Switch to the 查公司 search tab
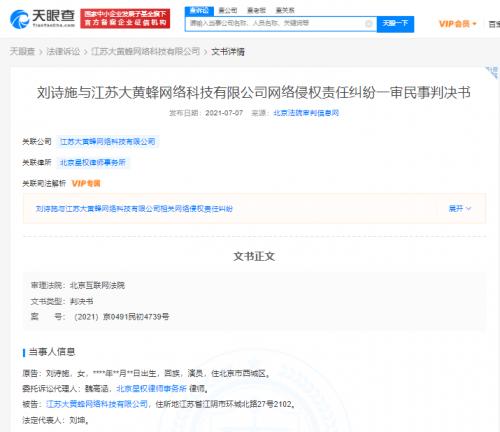Image resolution: width=500 pixels, height=432 pixels. pos(228,11)
